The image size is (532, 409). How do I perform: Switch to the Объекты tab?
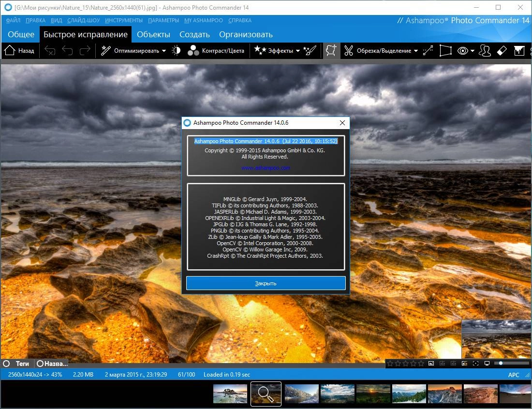[x=153, y=35]
